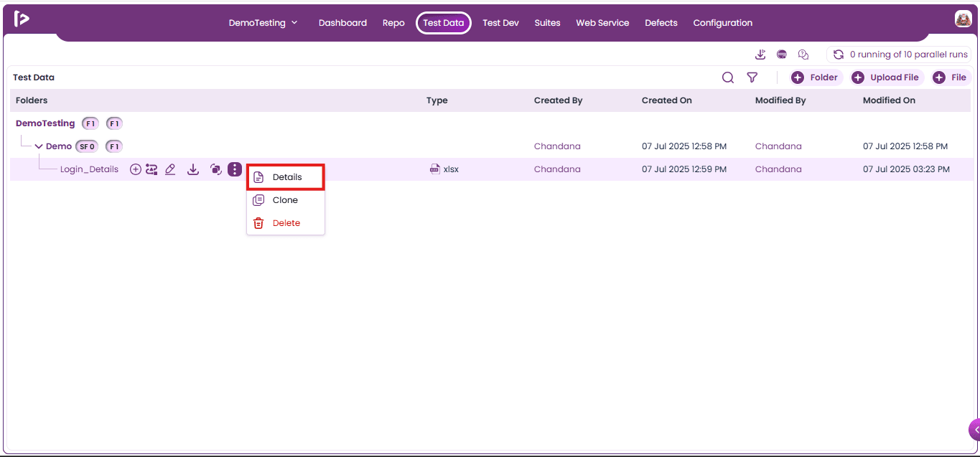Click the plus-circle icon on the Login_Details row

[x=136, y=169]
